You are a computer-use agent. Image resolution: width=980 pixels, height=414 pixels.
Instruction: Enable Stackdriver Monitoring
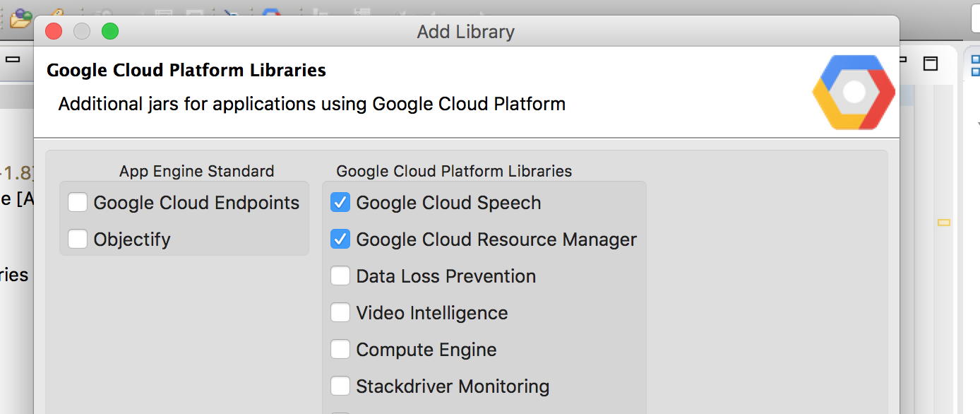[x=340, y=386]
